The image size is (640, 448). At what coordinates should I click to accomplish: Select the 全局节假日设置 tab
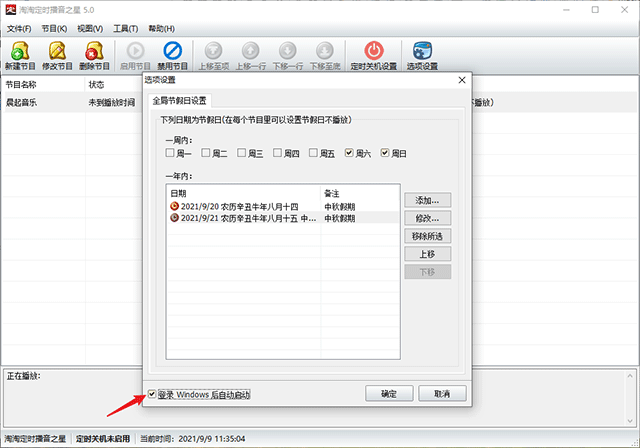[180, 100]
